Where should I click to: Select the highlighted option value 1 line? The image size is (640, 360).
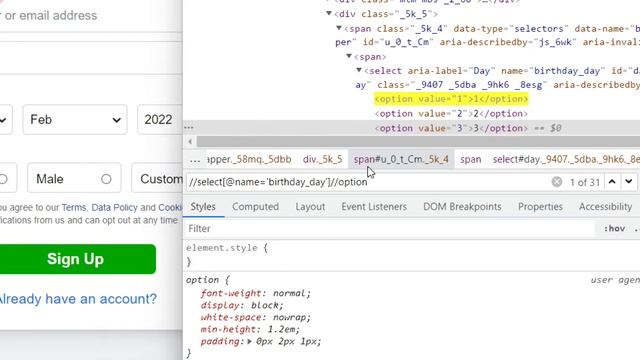[x=451, y=99]
